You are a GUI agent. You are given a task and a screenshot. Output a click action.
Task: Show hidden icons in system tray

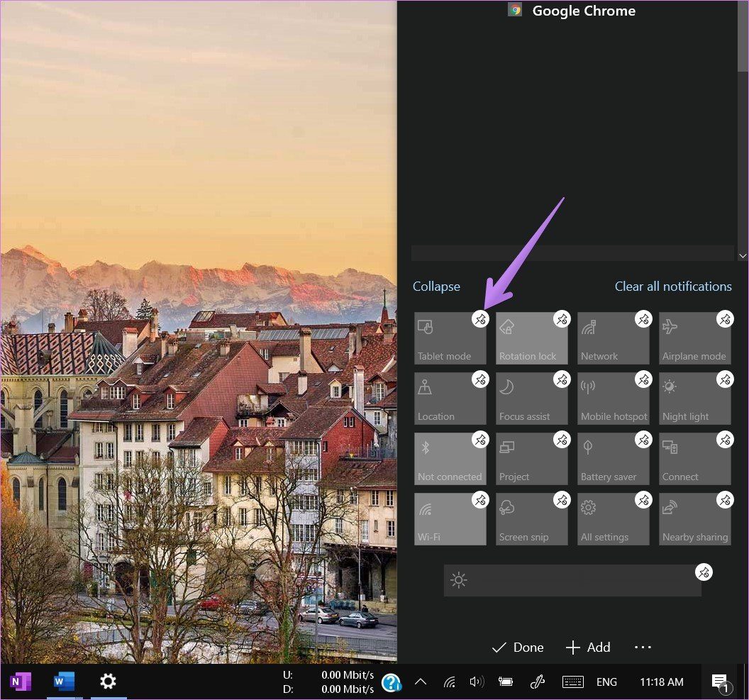click(421, 682)
